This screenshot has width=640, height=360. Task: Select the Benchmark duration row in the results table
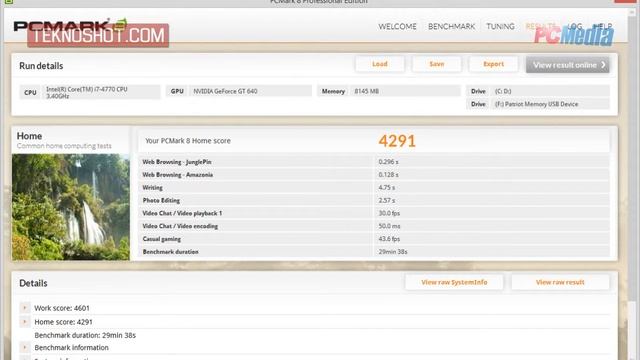coord(374,252)
